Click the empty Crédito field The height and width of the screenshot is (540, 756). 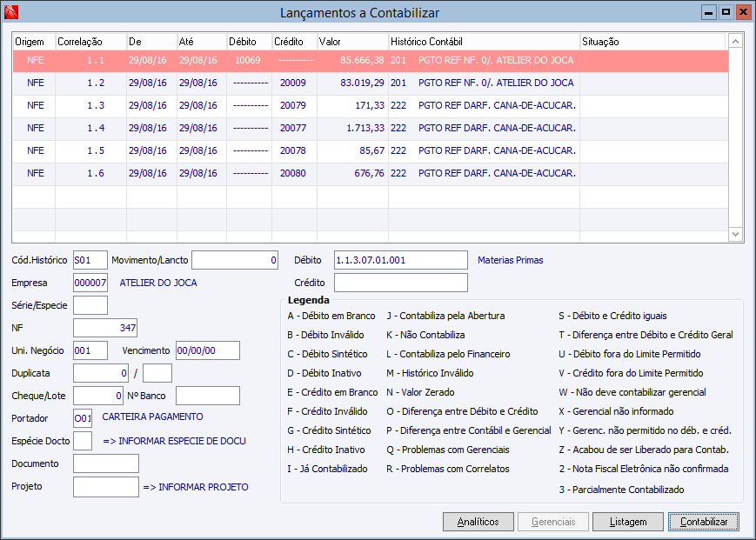[x=400, y=283]
